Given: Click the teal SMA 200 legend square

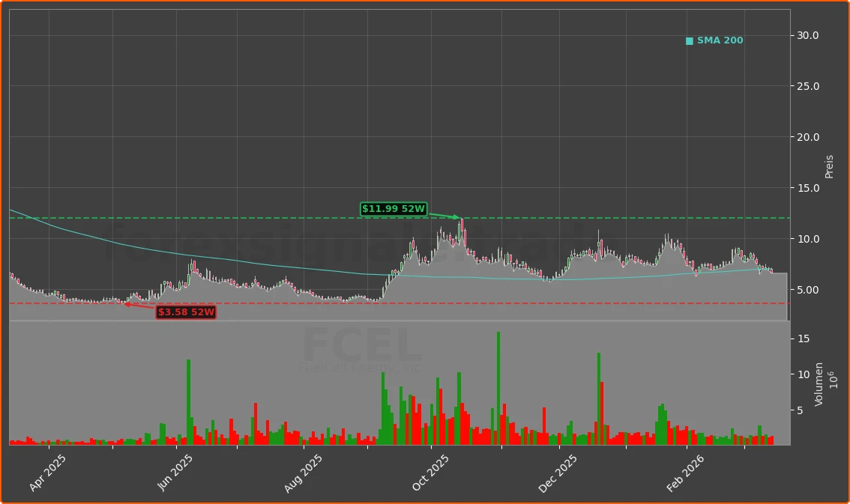Looking at the screenshot, I should [688, 40].
